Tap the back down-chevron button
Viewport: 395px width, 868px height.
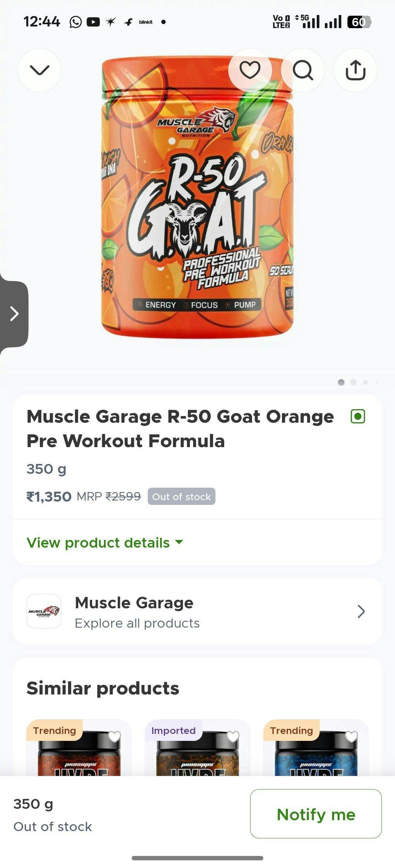39,70
